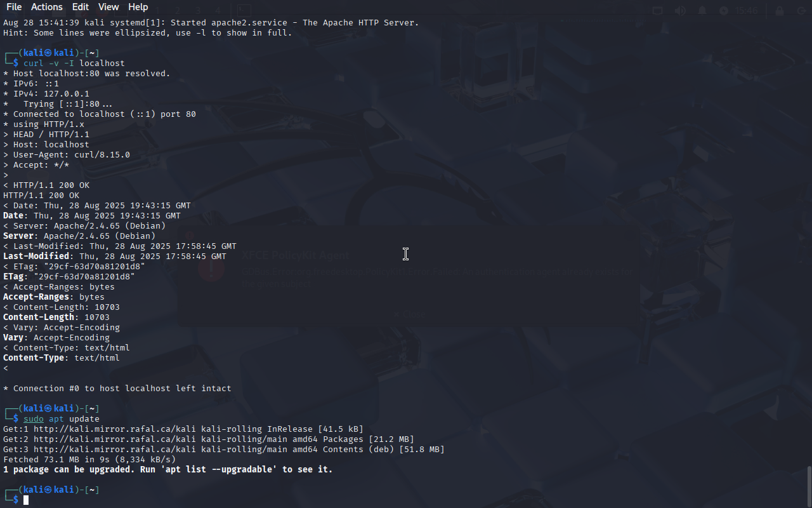Switch to workspace 2 in panel
This screenshot has height=508, width=812.
point(178,10)
